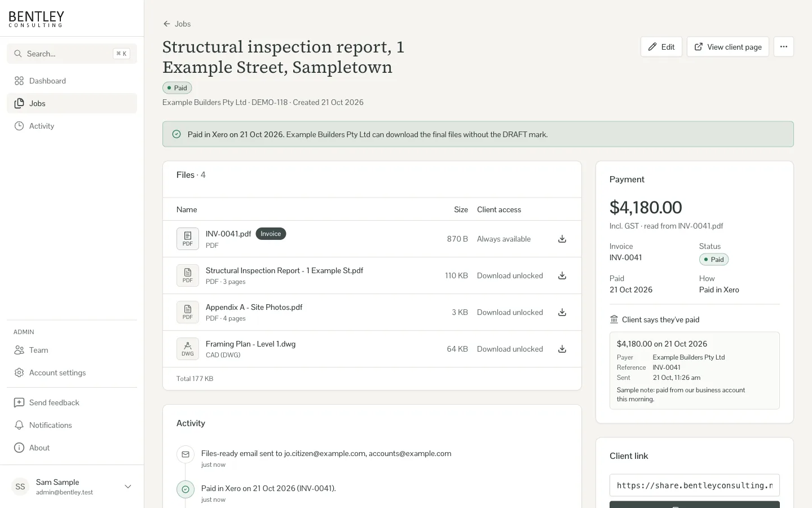Viewport: 812px width, 508px height.
Task: Click the Paid status badge in Payment panel
Action: pos(714,260)
